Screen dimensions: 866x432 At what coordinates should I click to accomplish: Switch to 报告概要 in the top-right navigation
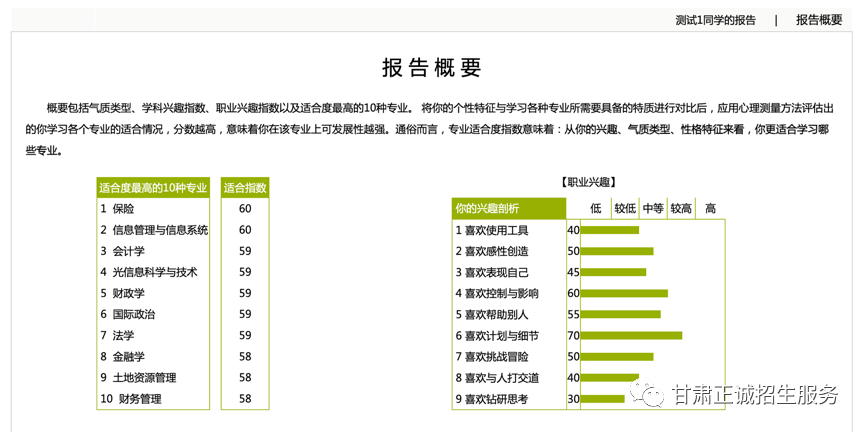coord(819,20)
